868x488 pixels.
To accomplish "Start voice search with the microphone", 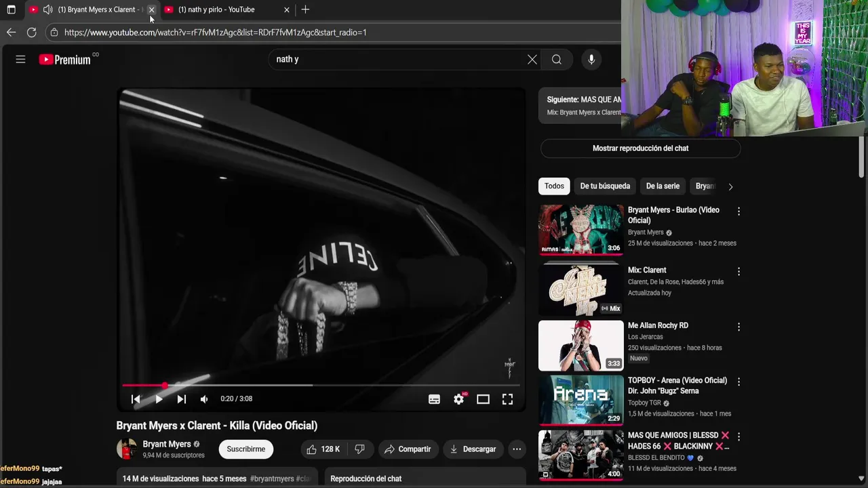I will [591, 60].
